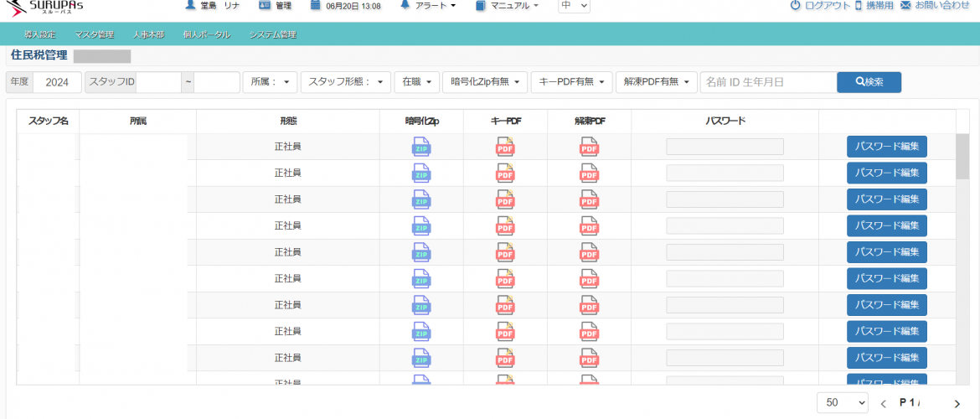Image resolution: width=980 pixels, height=419 pixels.
Task: Select the page size 50 dropdown
Action: point(843,403)
